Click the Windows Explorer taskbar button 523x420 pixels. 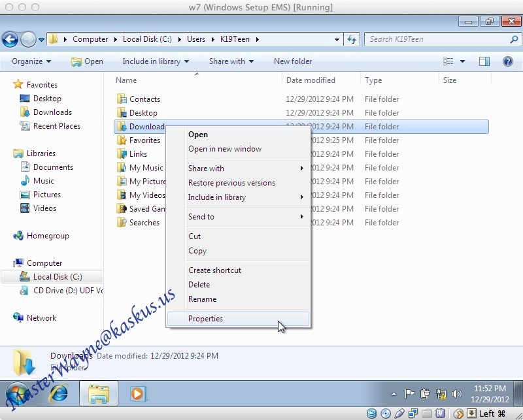[x=99, y=394]
